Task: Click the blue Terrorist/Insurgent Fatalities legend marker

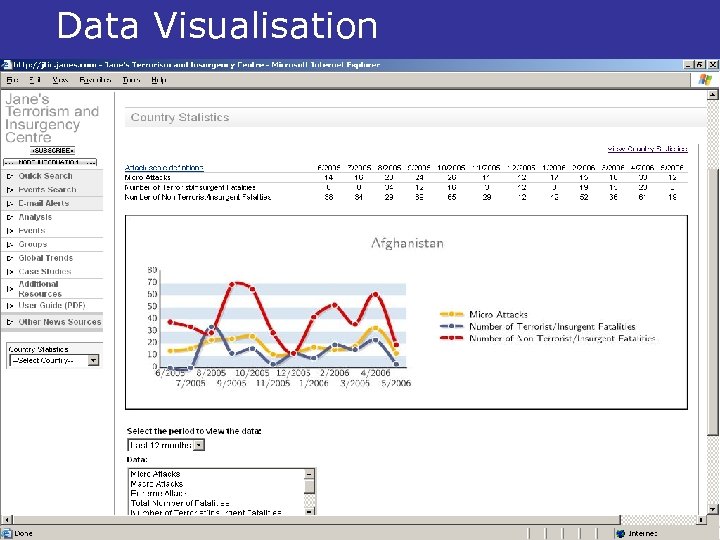Action: [451, 326]
